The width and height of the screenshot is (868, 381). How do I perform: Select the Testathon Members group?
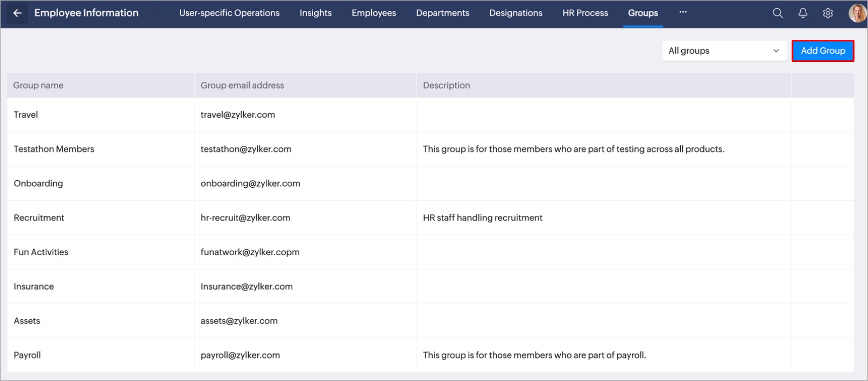click(54, 149)
